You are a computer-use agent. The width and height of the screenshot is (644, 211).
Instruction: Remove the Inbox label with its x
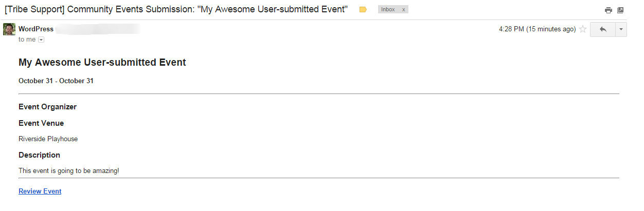[x=403, y=10]
